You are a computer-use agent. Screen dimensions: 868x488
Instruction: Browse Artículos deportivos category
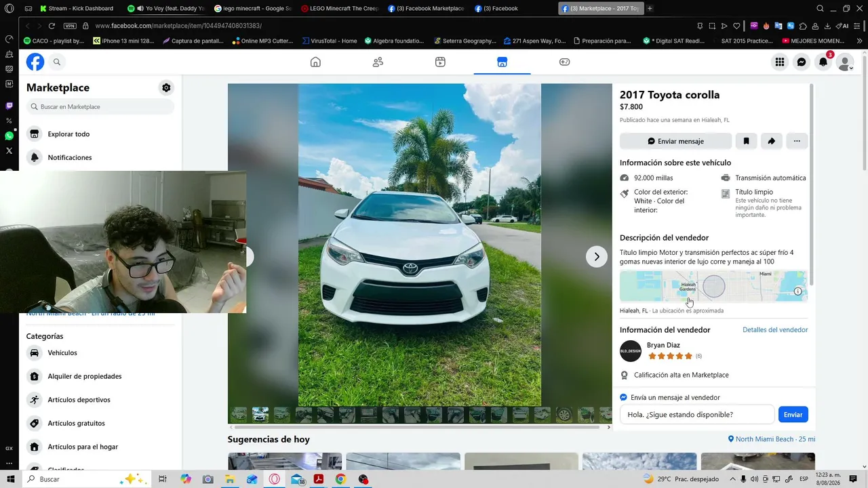100,400
